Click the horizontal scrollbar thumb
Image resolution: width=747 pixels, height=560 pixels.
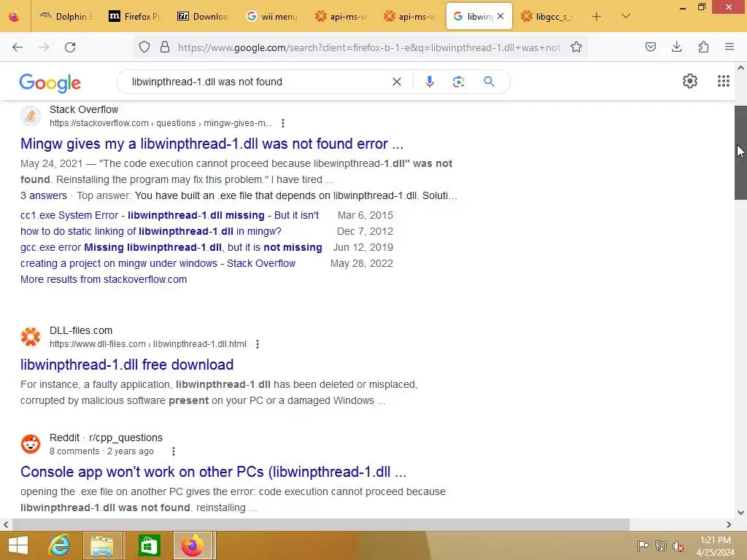coord(321,525)
